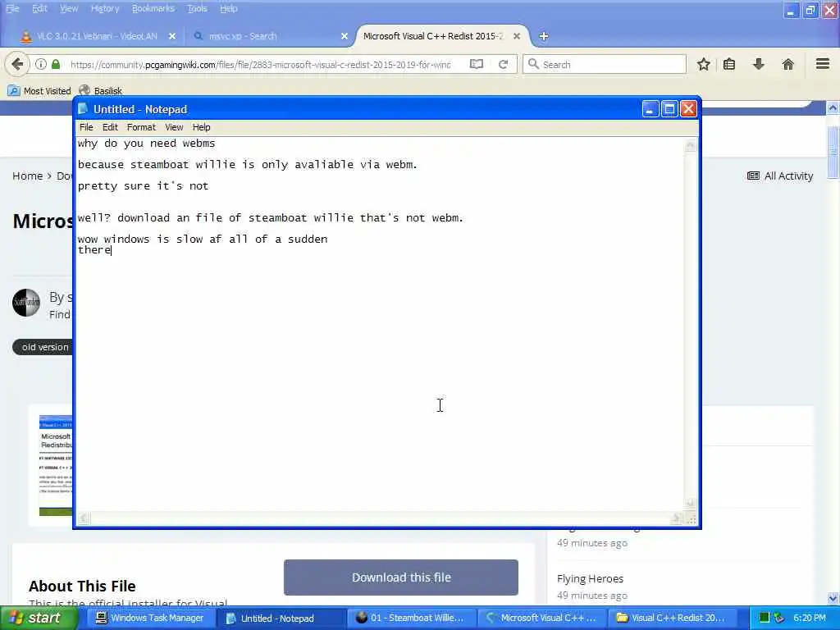Click the green padlock security icon
Viewport: 840px width, 630px height.
pyautogui.click(x=56, y=64)
